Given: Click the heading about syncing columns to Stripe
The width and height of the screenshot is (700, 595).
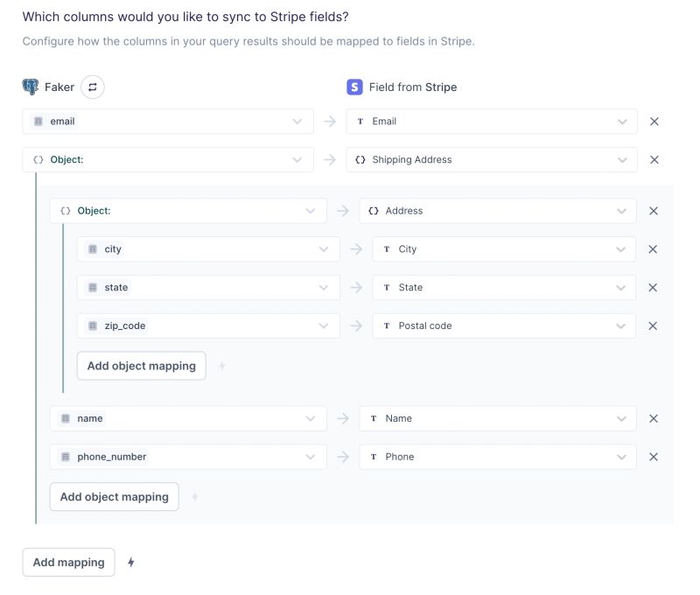Looking at the screenshot, I should tap(185, 17).
